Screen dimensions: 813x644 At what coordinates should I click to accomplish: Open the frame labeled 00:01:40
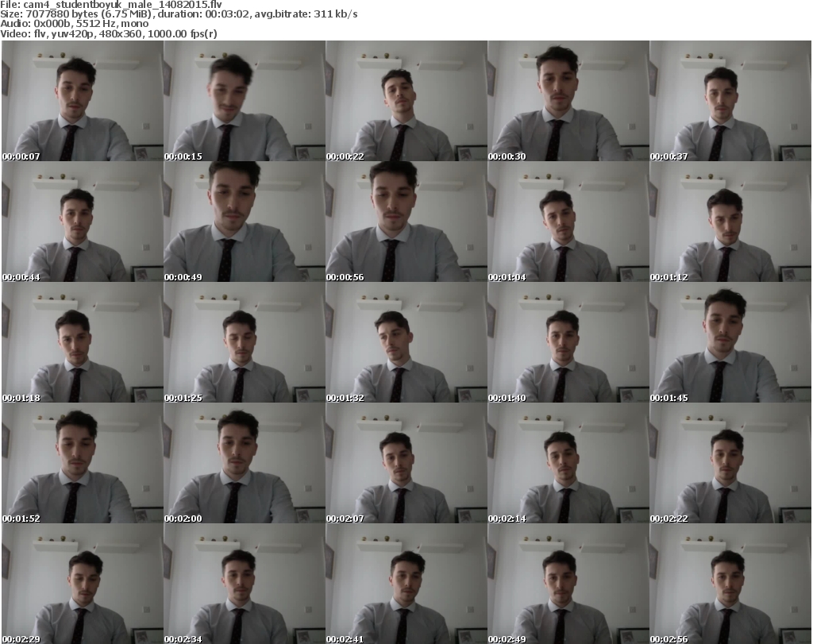[x=568, y=342]
